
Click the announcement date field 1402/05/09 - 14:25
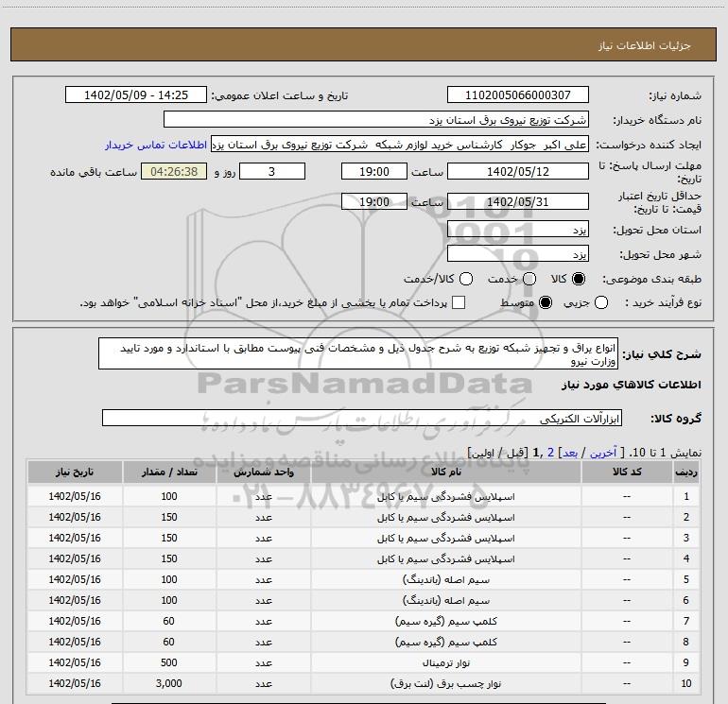(x=136, y=94)
